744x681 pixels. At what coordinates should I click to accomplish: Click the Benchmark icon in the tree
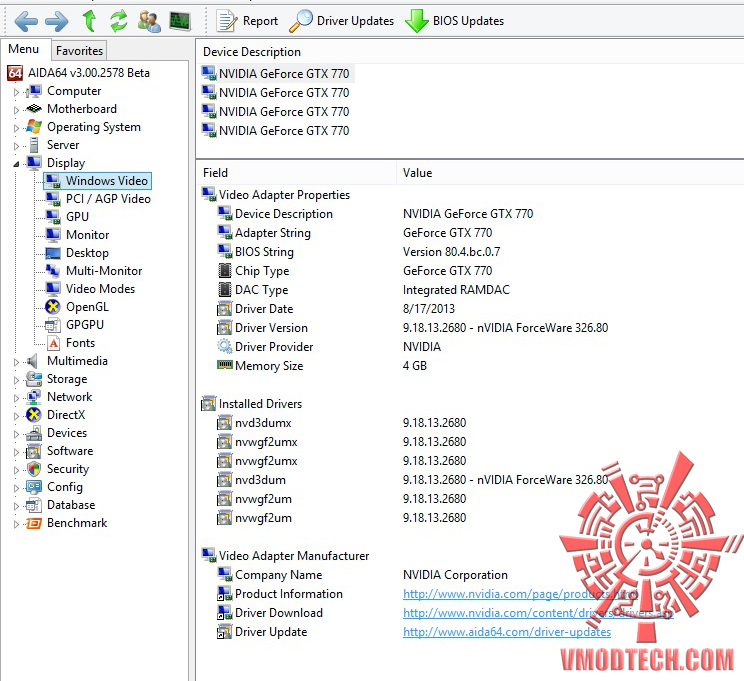(x=34, y=523)
